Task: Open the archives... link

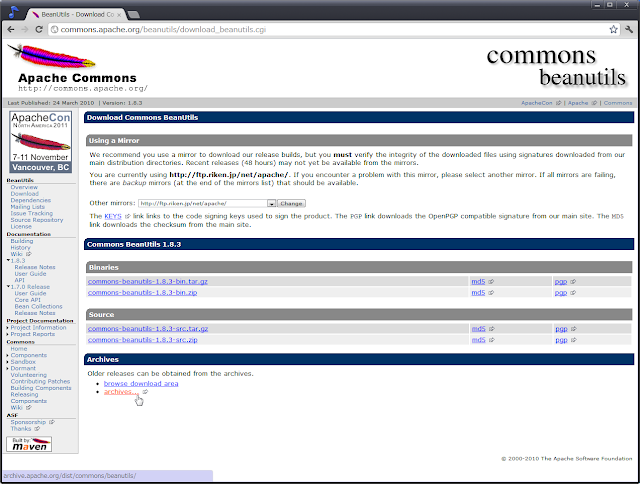Action: [x=121, y=392]
